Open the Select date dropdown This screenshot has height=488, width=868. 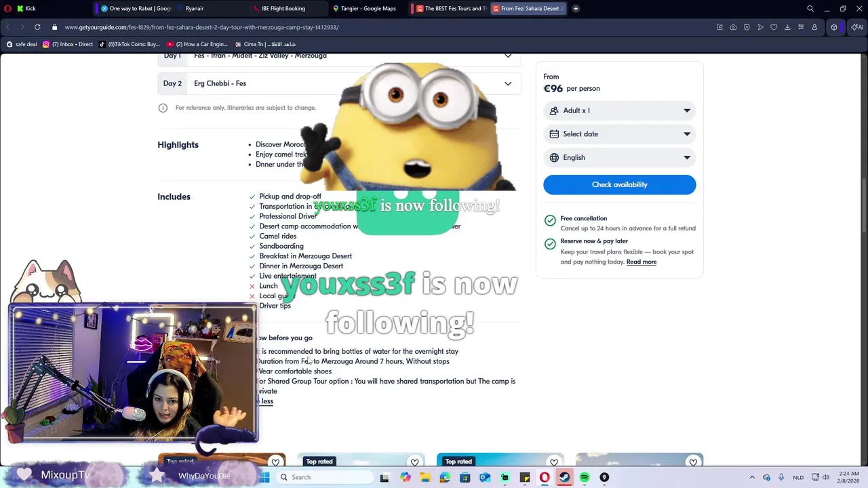pyautogui.click(x=620, y=134)
